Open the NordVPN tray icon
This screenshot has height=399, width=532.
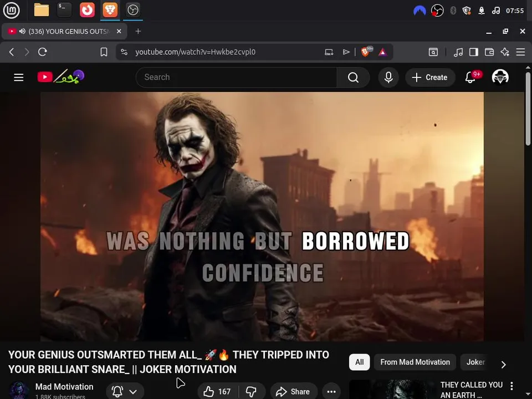[420, 11]
